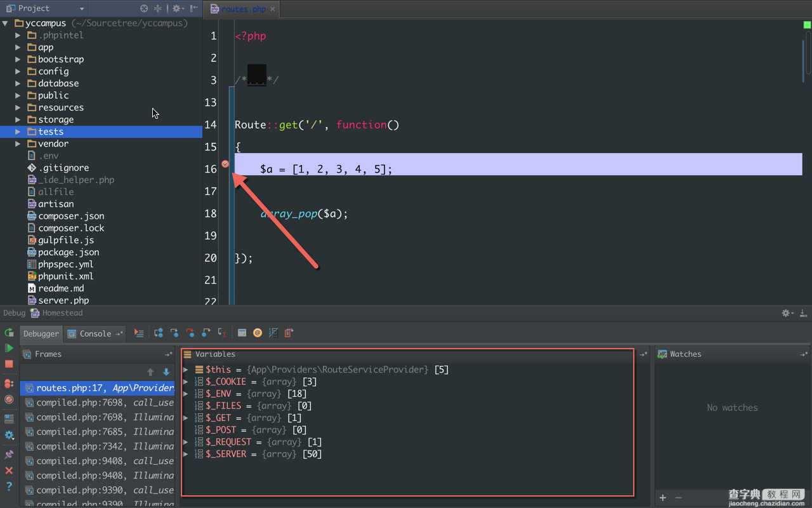Open Project panel gear settings

pyautogui.click(x=178, y=8)
